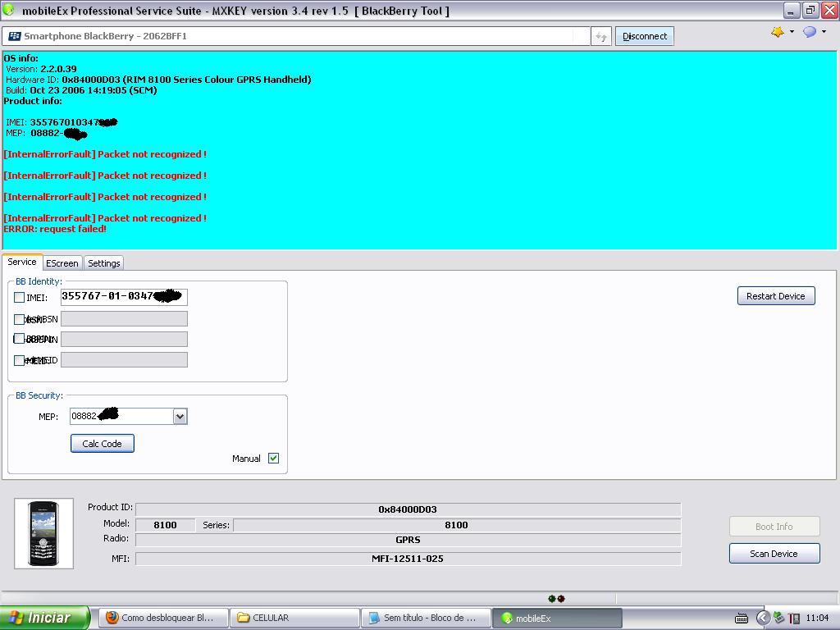Open the yellow star favorites icon
The image size is (840, 630).
click(x=778, y=32)
